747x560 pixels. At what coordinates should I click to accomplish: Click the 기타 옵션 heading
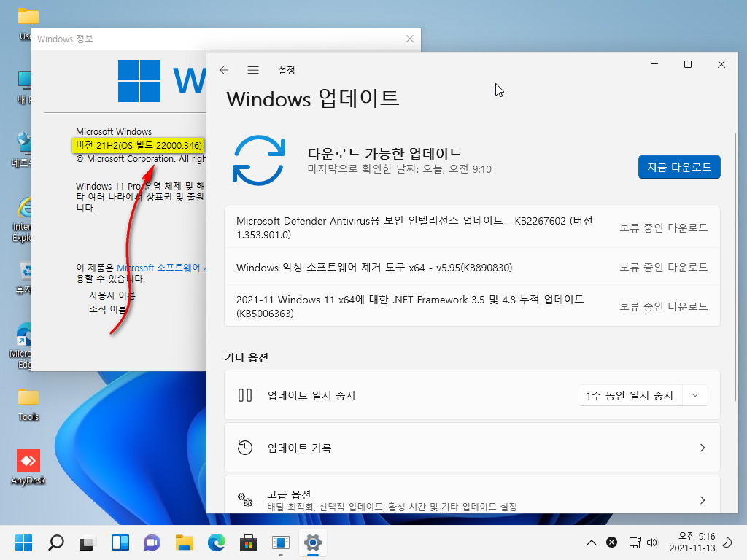pyautogui.click(x=247, y=357)
